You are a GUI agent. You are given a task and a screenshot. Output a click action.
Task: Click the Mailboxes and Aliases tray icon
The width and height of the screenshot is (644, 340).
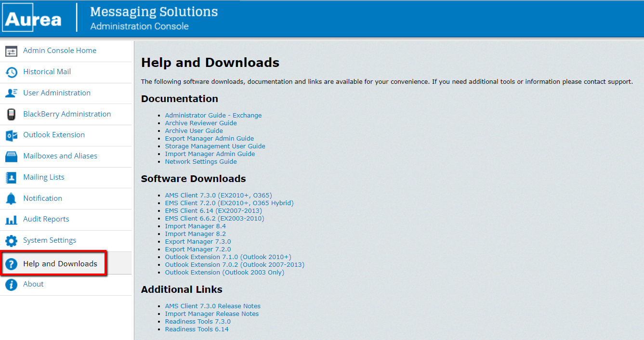11,157
